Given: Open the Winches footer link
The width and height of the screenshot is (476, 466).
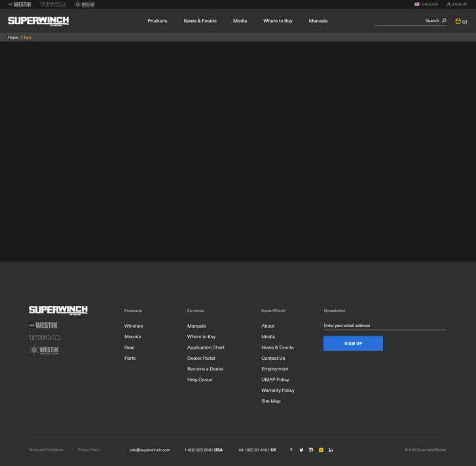Looking at the screenshot, I should point(134,326).
